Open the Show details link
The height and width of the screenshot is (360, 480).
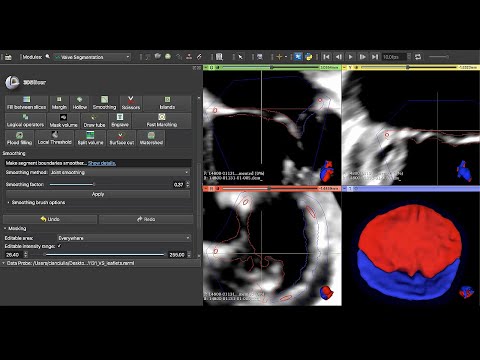point(102,163)
